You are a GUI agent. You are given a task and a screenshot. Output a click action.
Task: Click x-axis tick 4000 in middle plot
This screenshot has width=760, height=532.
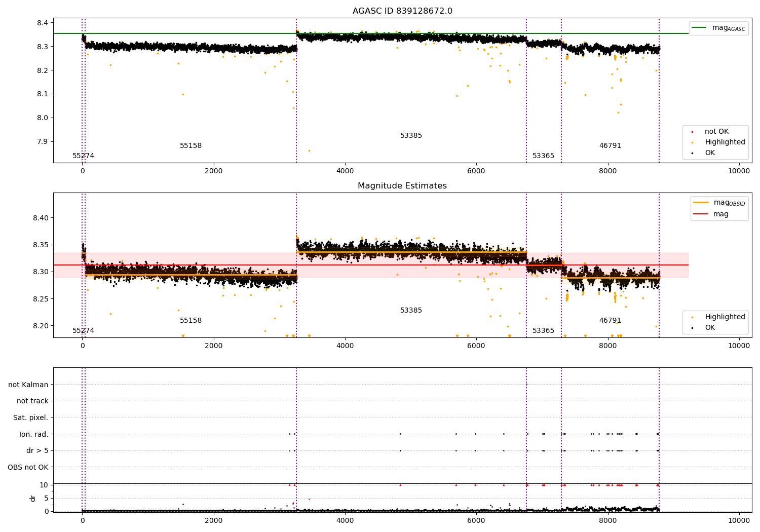click(345, 346)
